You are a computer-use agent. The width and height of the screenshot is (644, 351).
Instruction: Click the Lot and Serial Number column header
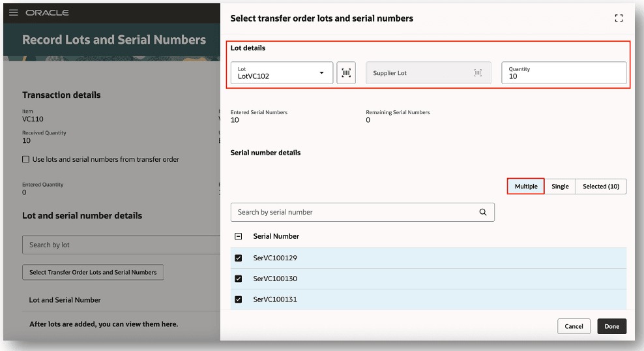[65, 300]
